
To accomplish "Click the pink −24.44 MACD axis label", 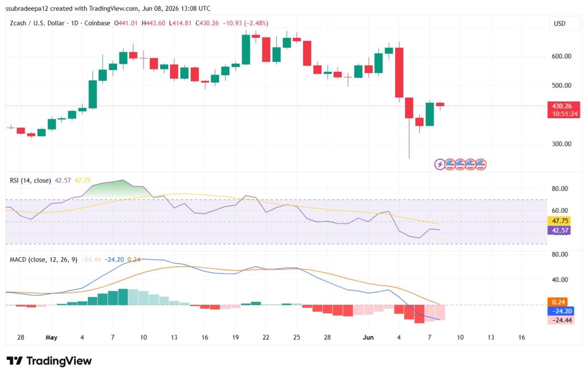I will pos(560,320).
